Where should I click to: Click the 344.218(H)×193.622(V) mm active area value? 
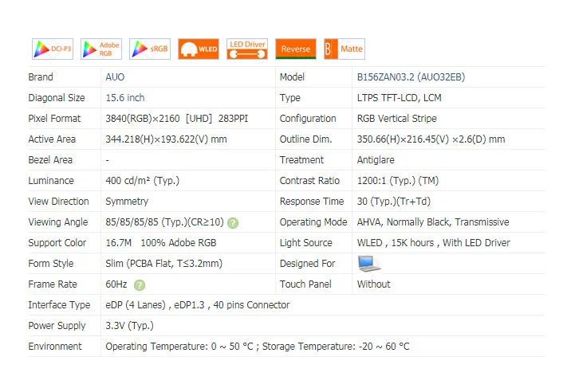(x=166, y=139)
